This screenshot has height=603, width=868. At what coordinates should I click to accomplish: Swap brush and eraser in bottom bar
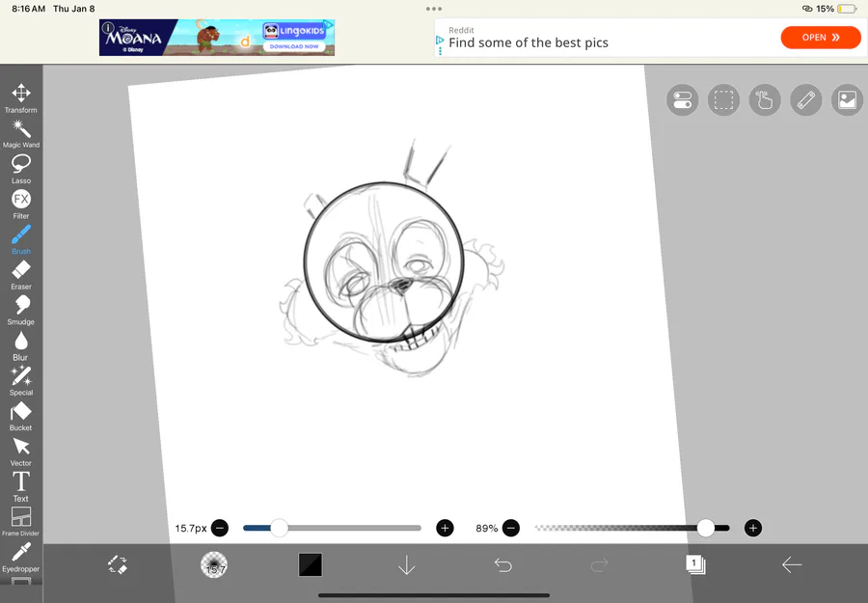[118, 564]
